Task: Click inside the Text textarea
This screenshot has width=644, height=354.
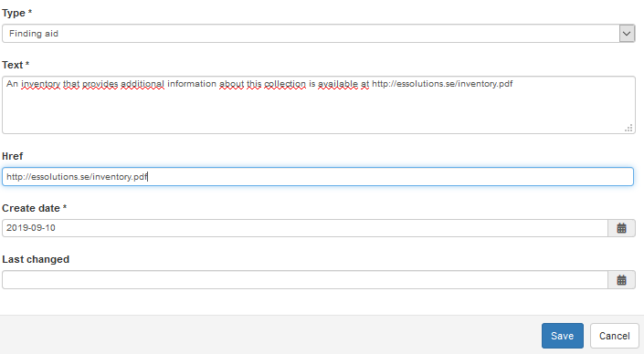Action: click(318, 105)
